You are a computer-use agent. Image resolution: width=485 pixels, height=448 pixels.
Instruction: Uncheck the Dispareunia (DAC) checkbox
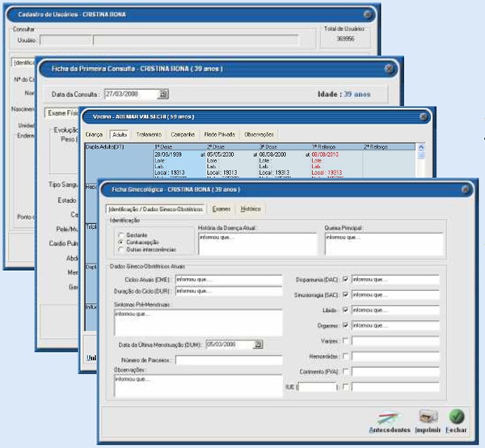[x=346, y=280]
